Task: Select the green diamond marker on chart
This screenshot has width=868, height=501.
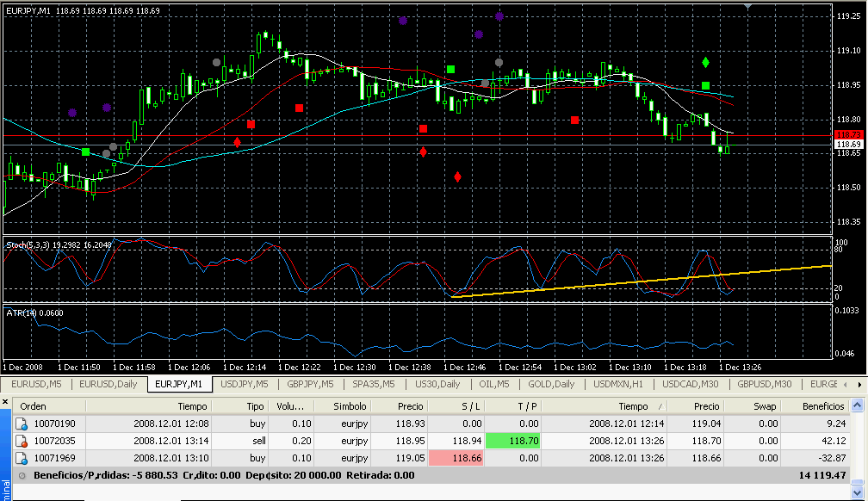Action: click(x=705, y=63)
